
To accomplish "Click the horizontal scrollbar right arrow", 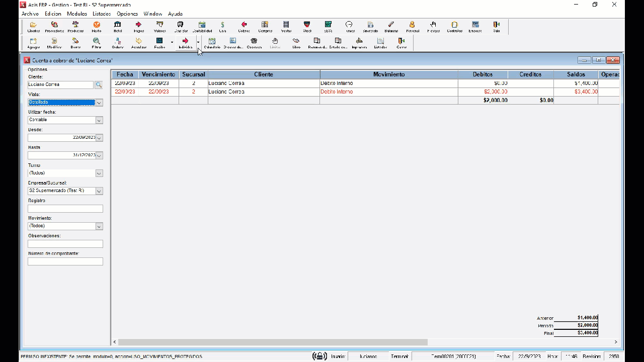I will (x=616, y=342).
